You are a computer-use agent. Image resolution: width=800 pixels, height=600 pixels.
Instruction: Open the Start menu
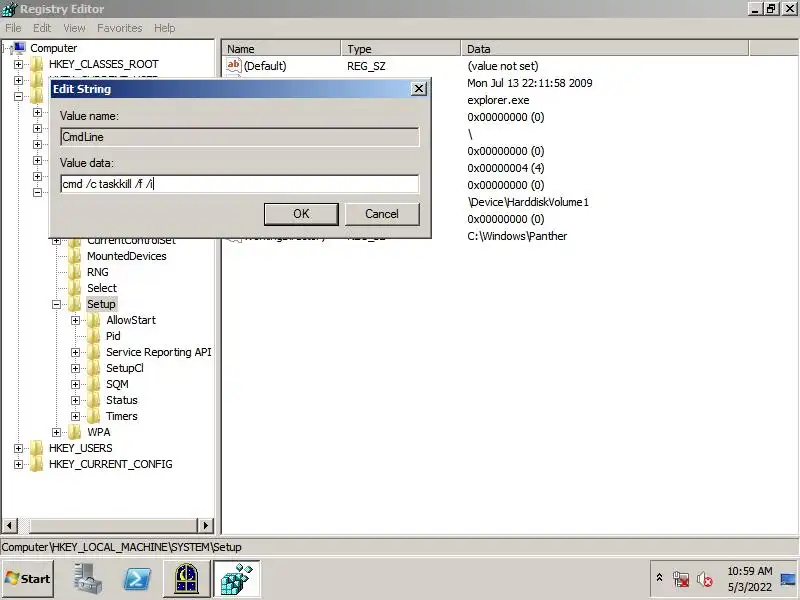[28, 579]
